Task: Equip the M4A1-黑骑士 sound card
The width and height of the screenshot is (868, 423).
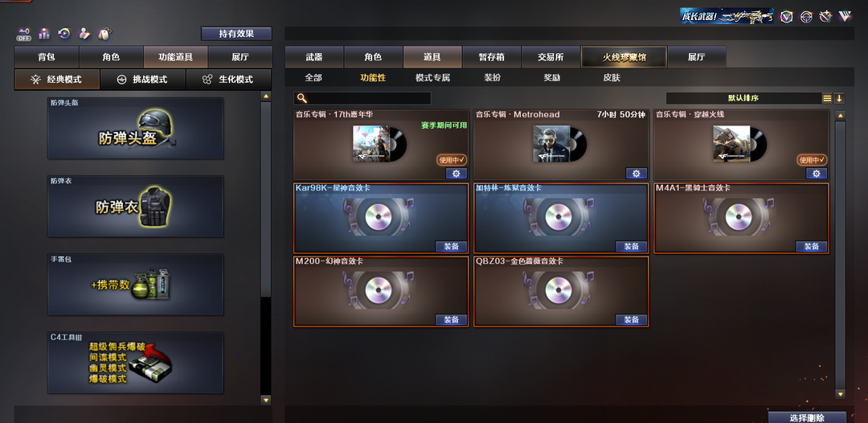Action: pos(812,246)
